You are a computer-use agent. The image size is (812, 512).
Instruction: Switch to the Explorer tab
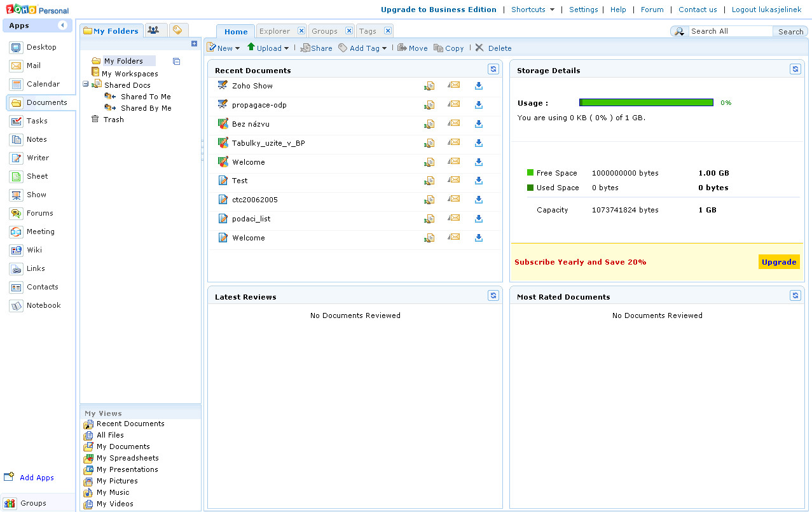[275, 31]
